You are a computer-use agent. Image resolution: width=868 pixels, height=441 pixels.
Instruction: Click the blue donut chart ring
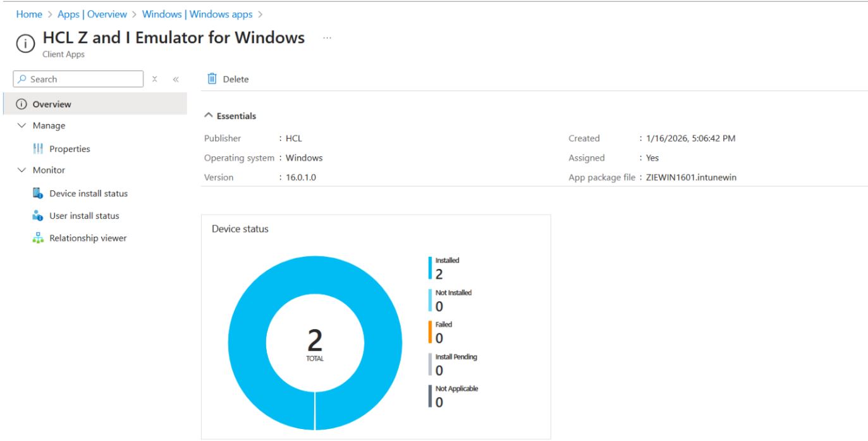click(247, 344)
